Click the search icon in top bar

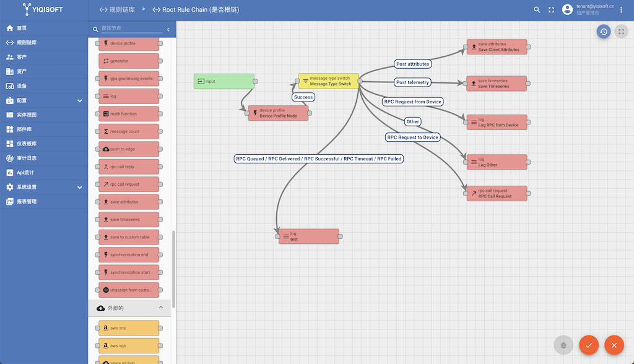pyautogui.click(x=537, y=10)
